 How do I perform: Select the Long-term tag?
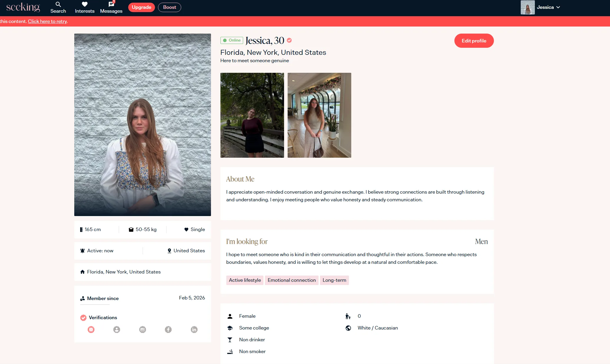[x=334, y=280]
